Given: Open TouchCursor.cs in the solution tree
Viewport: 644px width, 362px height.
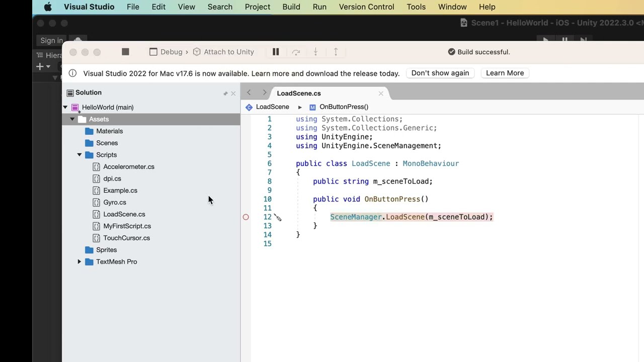Looking at the screenshot, I should [127, 238].
